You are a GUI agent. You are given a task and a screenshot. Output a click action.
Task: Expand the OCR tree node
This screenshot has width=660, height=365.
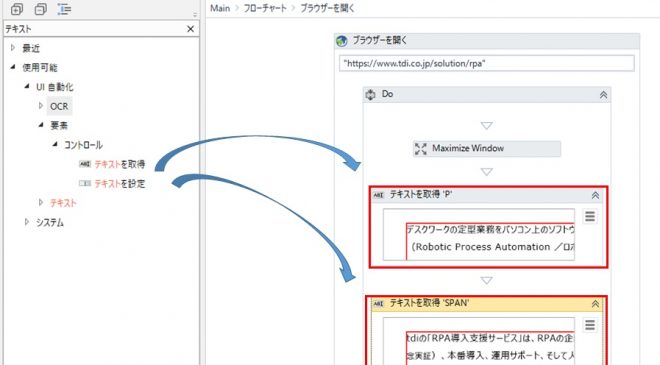(41, 106)
